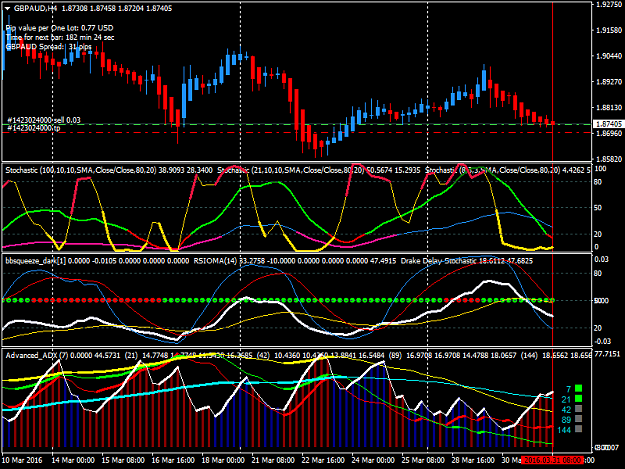Click the gray square beside period 89
625x469 pixels.
click(579, 419)
